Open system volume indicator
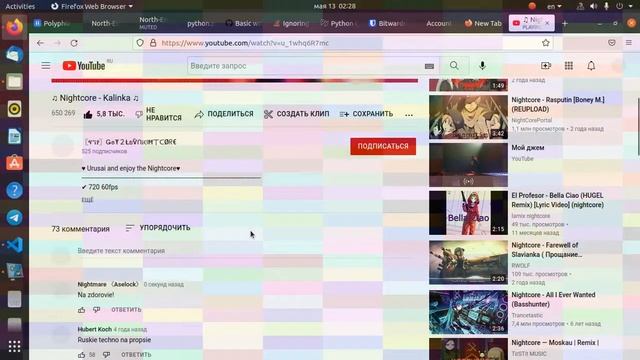The image size is (640, 360). point(593,6)
